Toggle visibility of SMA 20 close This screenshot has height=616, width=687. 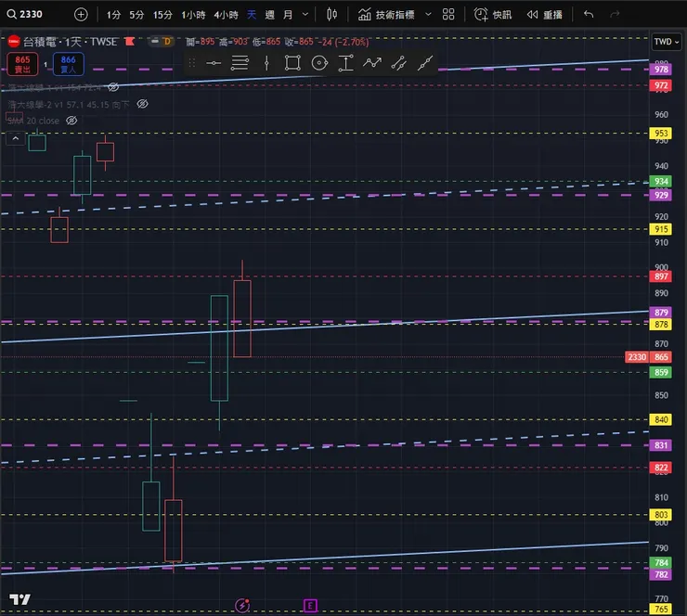point(71,121)
